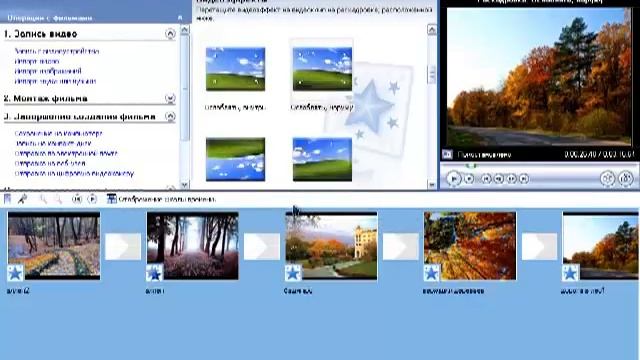This screenshot has width=640, height=360.
Task: Click the send to web link
Action: click(50, 163)
